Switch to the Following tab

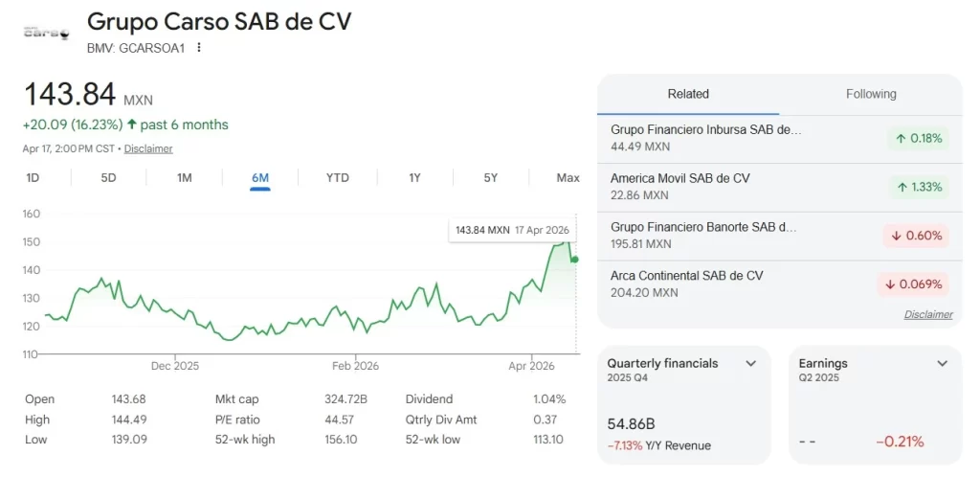point(871,94)
